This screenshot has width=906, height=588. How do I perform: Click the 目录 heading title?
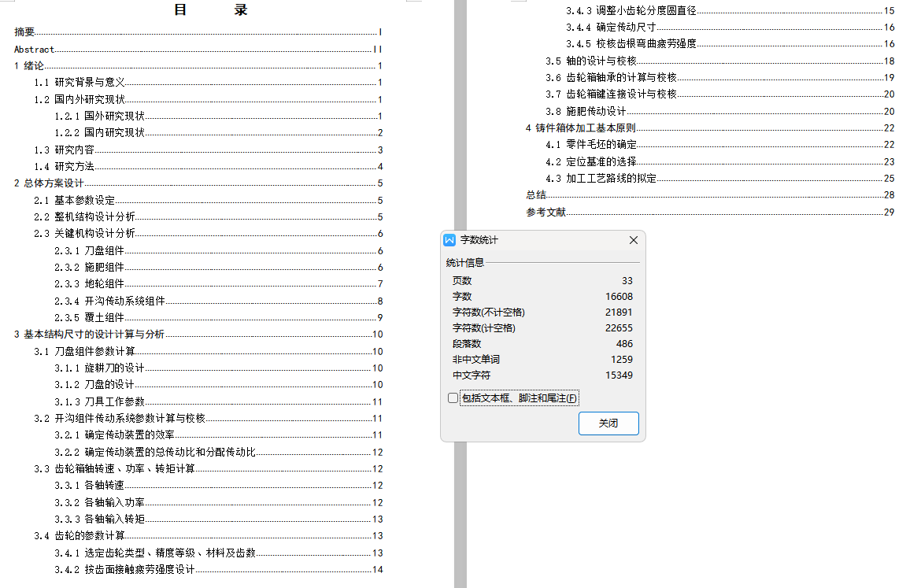(211, 9)
